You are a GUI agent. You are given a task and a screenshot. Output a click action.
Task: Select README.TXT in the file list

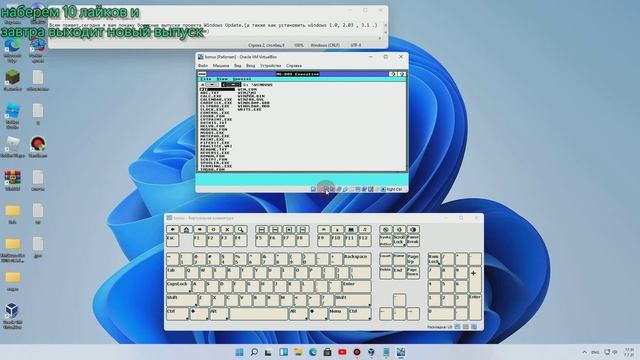pyautogui.click(x=213, y=150)
